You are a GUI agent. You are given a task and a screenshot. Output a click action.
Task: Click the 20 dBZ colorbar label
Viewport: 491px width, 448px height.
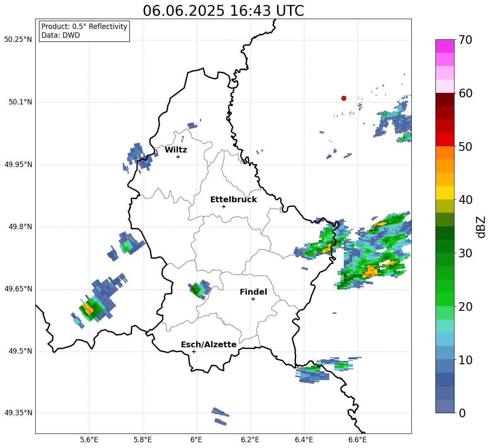click(x=465, y=307)
